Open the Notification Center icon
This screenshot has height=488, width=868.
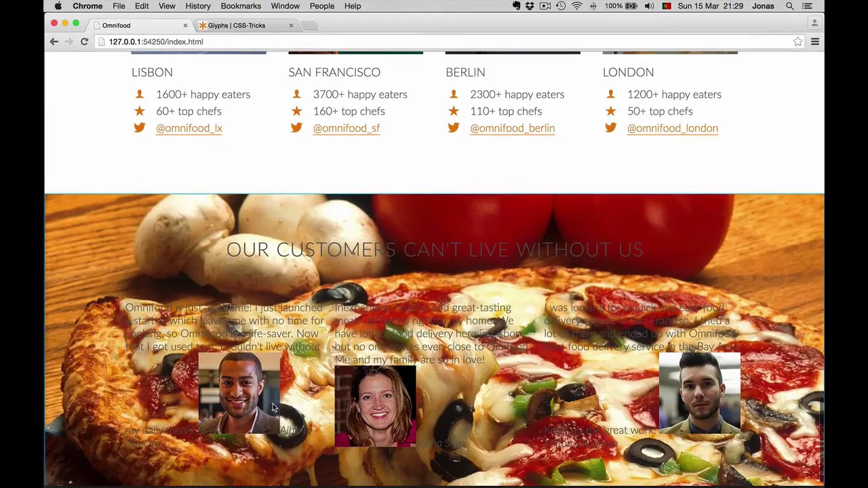pyautogui.click(x=807, y=6)
